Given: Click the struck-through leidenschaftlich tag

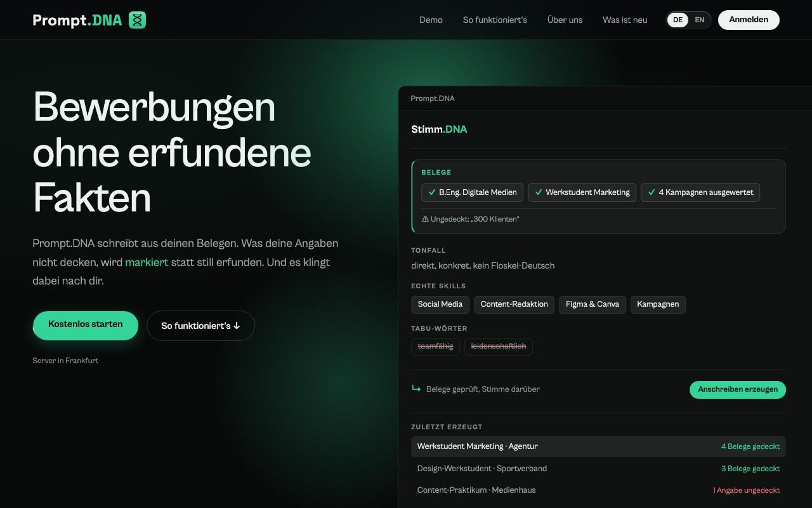Looking at the screenshot, I should tap(499, 347).
